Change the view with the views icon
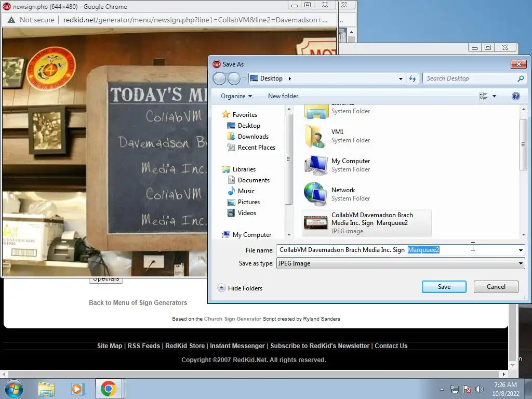Viewport: 532px width, 399px height. click(x=483, y=96)
